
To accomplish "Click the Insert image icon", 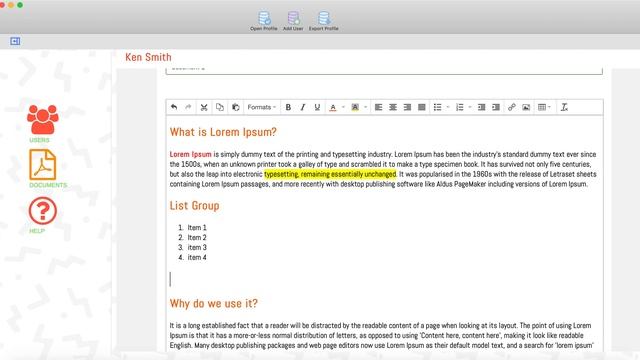I will pos(526,107).
